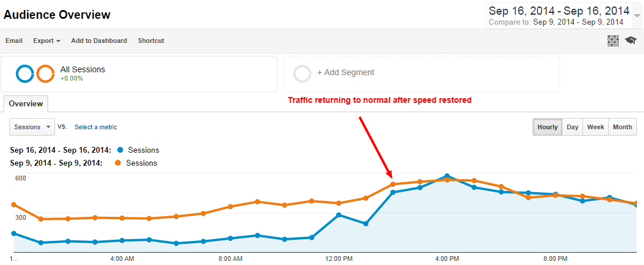Click the grid view icon at top right
644x265 pixels.
[613, 41]
